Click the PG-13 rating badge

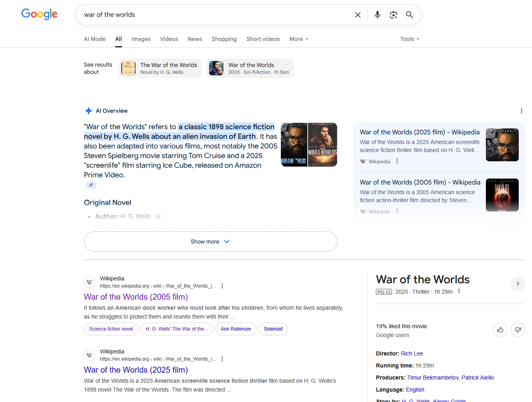point(384,292)
